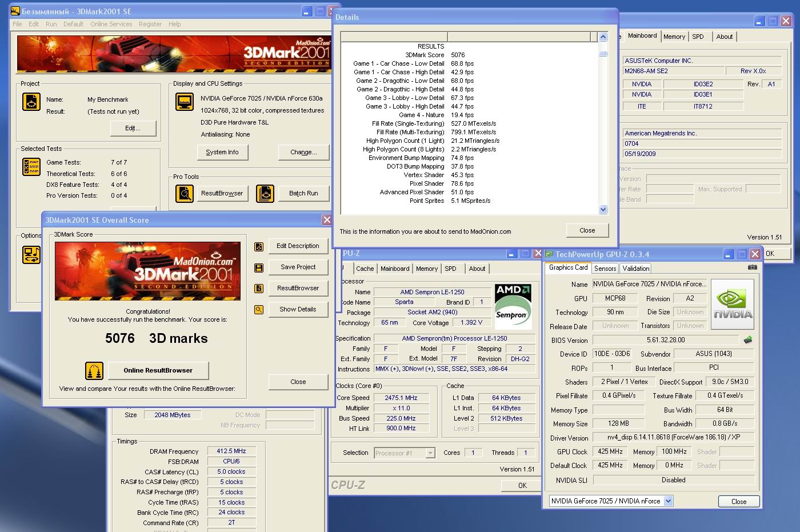800x532 pixels.
Task: Switch to SPD tab in top CPU-Z window
Action: click(698, 37)
